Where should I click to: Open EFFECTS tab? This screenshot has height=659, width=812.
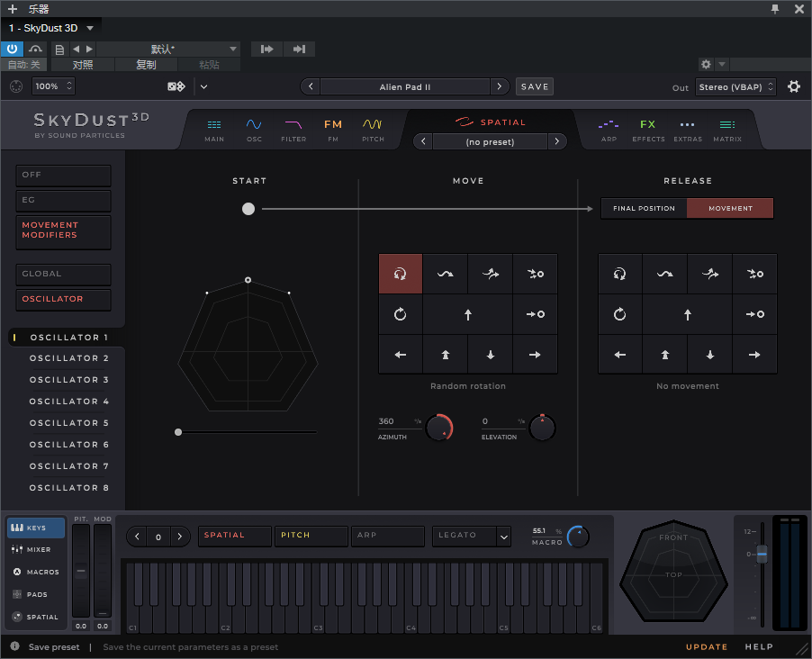pyautogui.click(x=648, y=131)
